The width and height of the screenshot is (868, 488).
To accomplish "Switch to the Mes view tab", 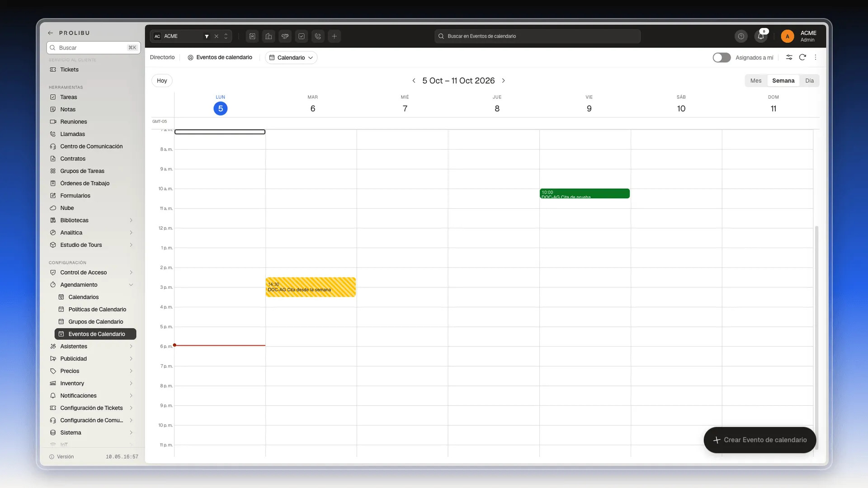I will pyautogui.click(x=756, y=80).
